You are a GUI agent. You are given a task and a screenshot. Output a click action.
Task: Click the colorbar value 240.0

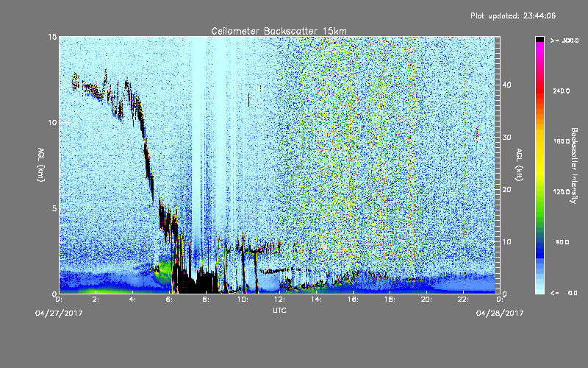[562, 91]
